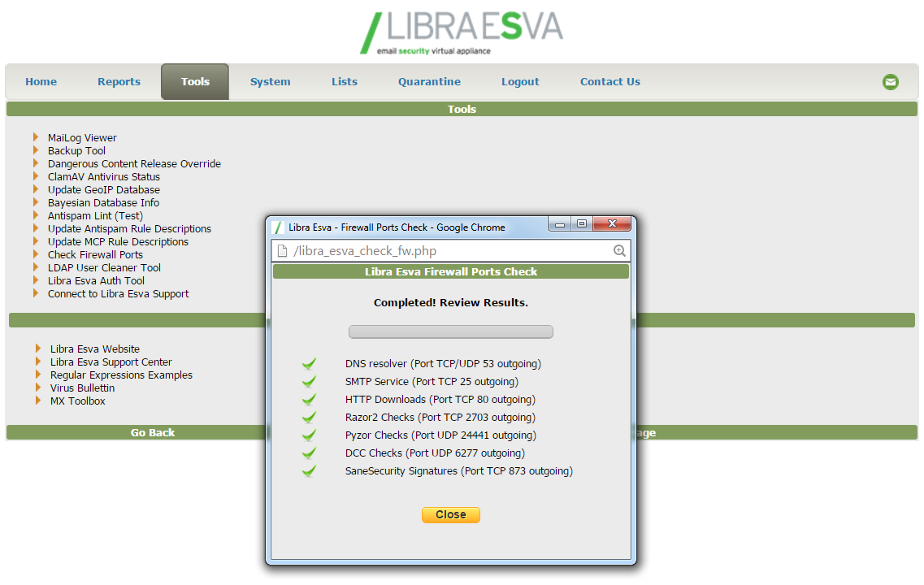This screenshot has height=585, width=924.
Task: Open Libra Esva Support Center
Action: [x=111, y=362]
